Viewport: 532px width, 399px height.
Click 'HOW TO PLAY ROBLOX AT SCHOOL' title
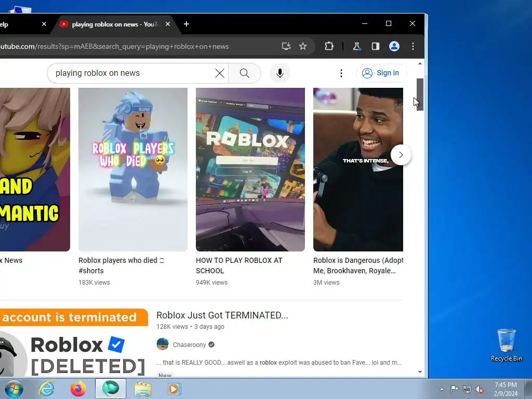[x=239, y=265]
